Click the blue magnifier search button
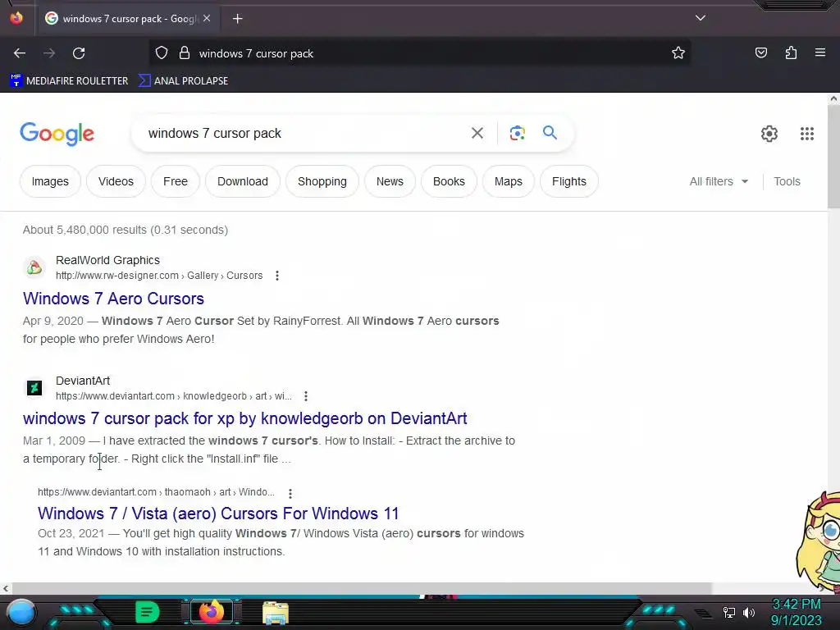The height and width of the screenshot is (630, 840). [x=550, y=132]
